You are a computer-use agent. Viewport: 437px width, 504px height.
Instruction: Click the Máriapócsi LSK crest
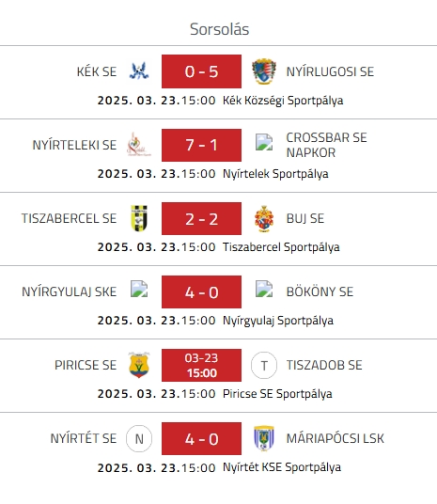tap(264, 438)
